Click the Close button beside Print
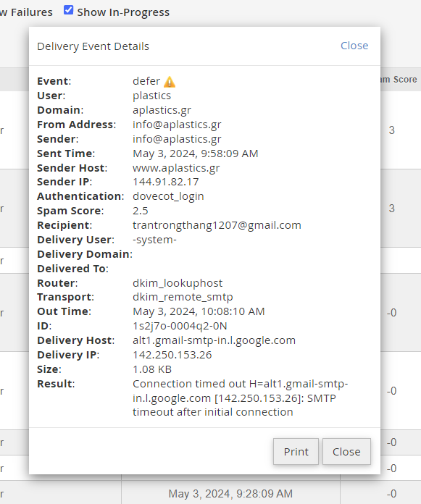This screenshot has height=504, width=421. pyautogui.click(x=346, y=452)
